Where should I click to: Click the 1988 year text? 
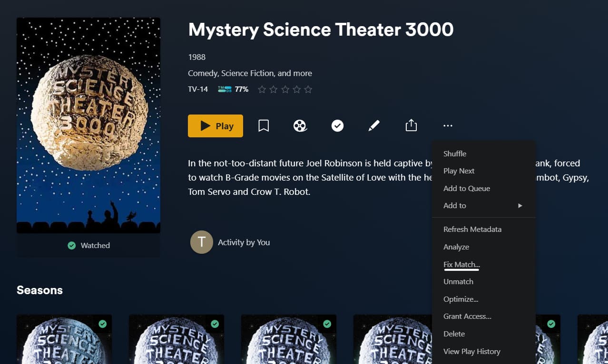coord(196,57)
